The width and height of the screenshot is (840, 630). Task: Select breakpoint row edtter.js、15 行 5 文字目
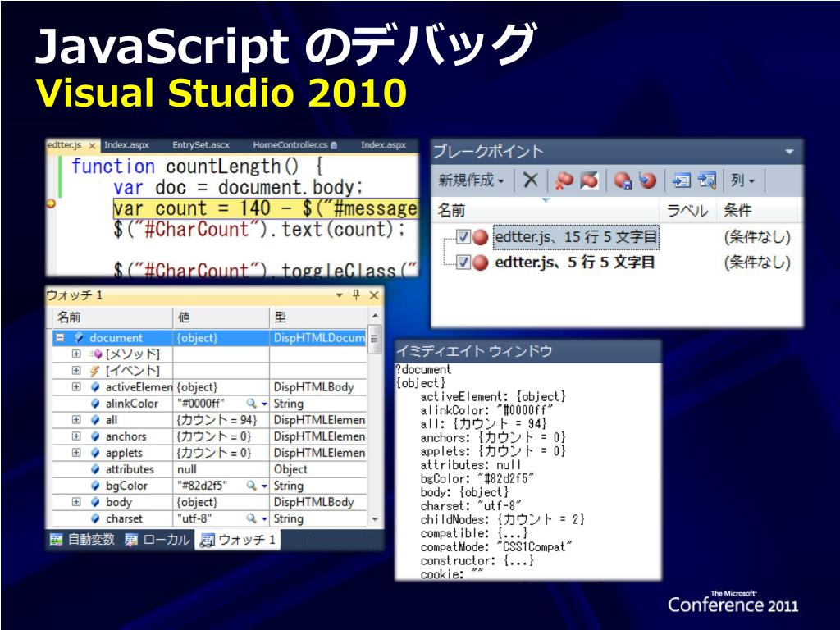pos(576,237)
